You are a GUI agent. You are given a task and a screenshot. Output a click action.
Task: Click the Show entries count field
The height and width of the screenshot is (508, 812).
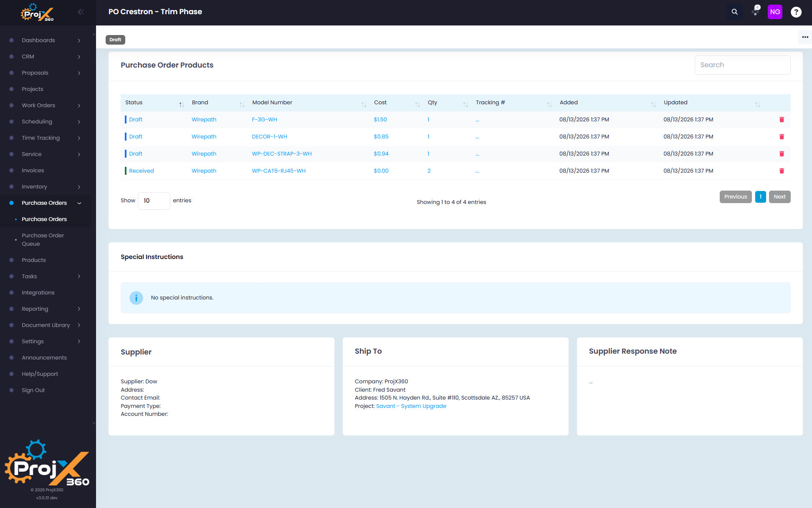[154, 201]
